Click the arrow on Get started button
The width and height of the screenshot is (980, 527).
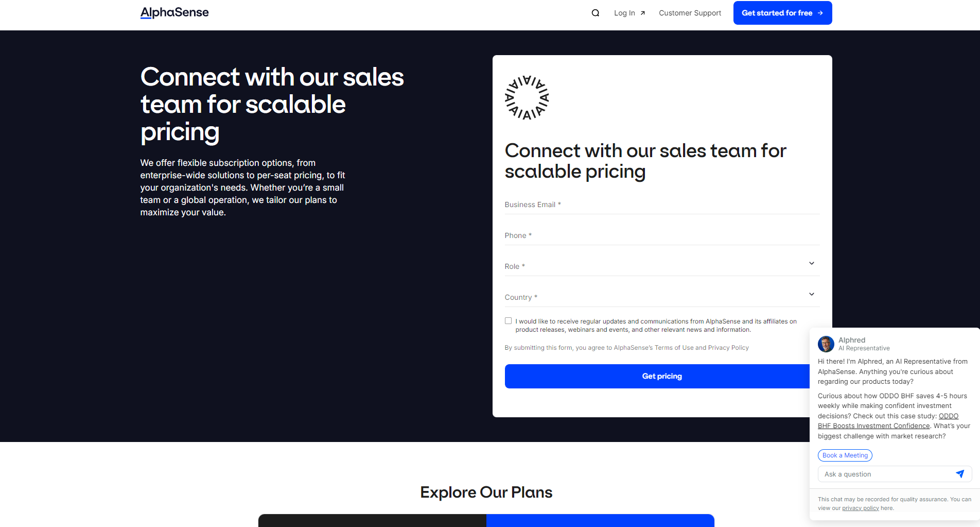click(820, 13)
